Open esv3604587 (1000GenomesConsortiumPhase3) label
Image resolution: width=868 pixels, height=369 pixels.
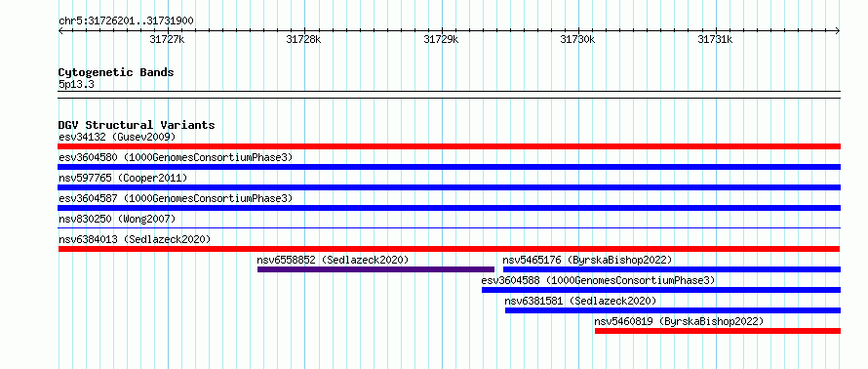(x=176, y=198)
